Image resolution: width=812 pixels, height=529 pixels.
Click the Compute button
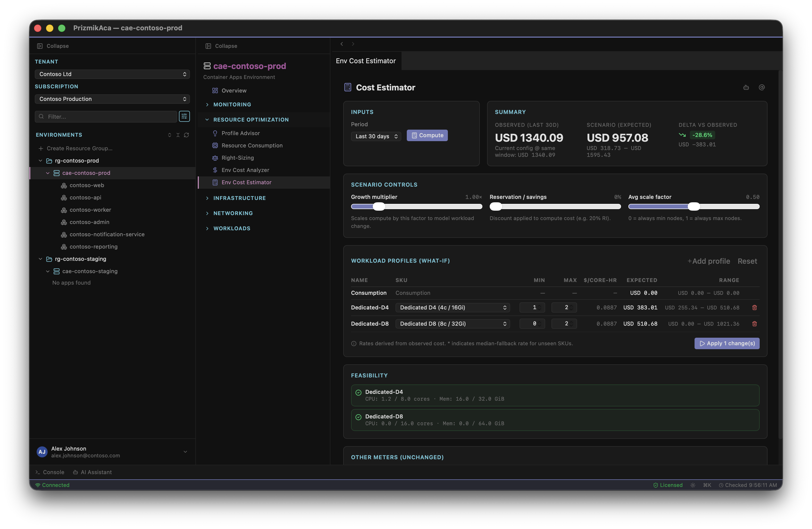coord(427,135)
